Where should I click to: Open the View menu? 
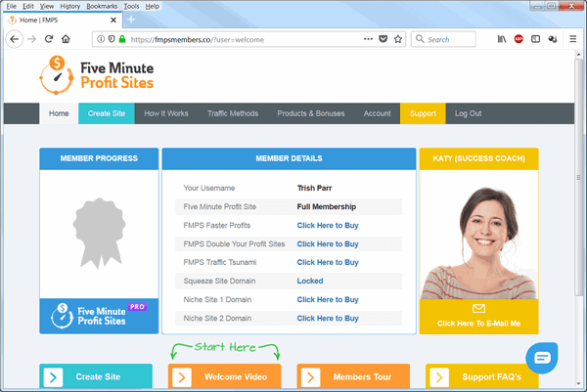point(47,6)
